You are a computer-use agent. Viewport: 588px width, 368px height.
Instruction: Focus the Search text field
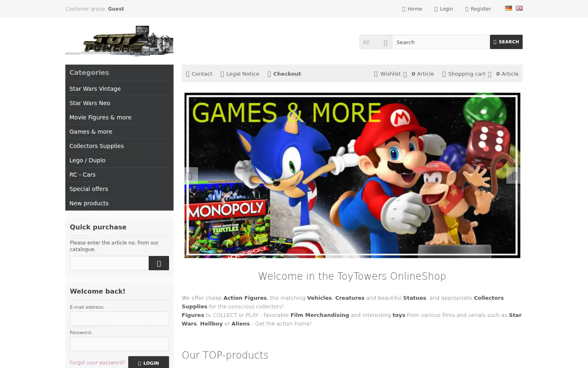point(441,42)
